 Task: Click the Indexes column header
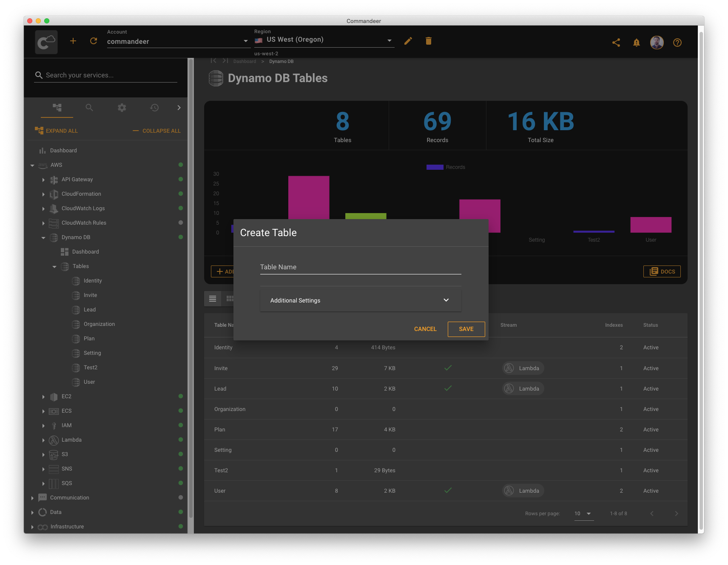point(614,325)
